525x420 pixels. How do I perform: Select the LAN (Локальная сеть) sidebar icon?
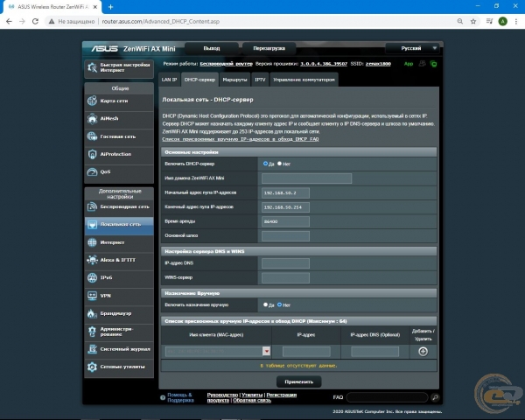[92, 224]
